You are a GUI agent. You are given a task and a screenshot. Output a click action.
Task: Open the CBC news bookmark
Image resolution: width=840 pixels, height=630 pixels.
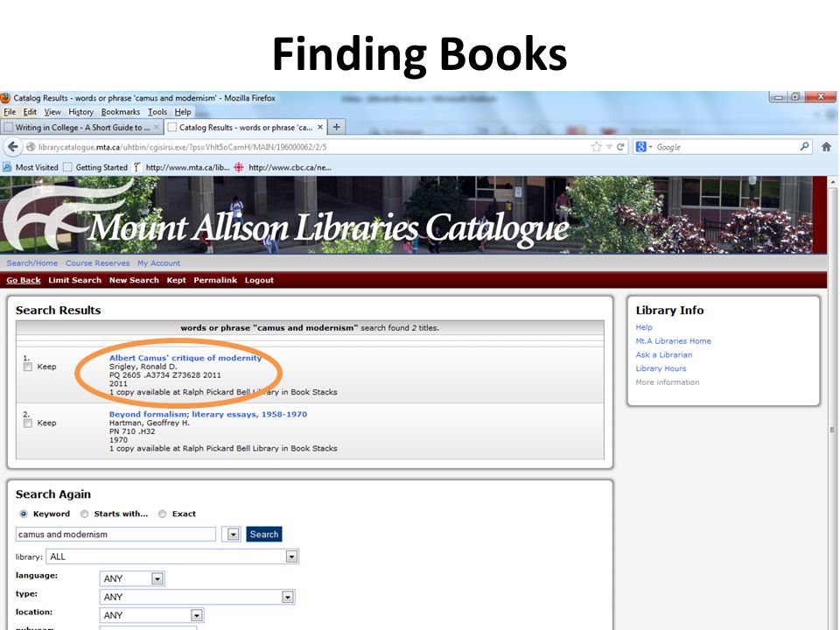(x=283, y=167)
